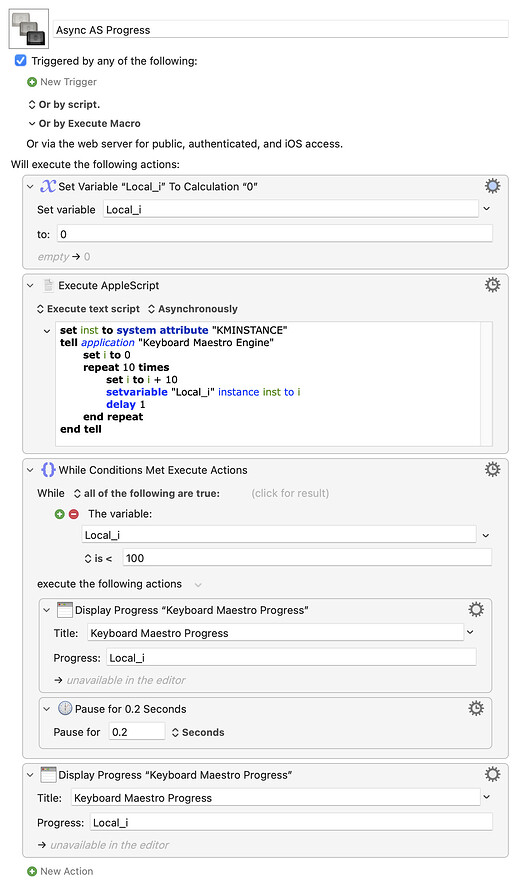The height and width of the screenshot is (885, 517).
Task: Click the nested Progress field Local_i
Action: click(x=291, y=658)
